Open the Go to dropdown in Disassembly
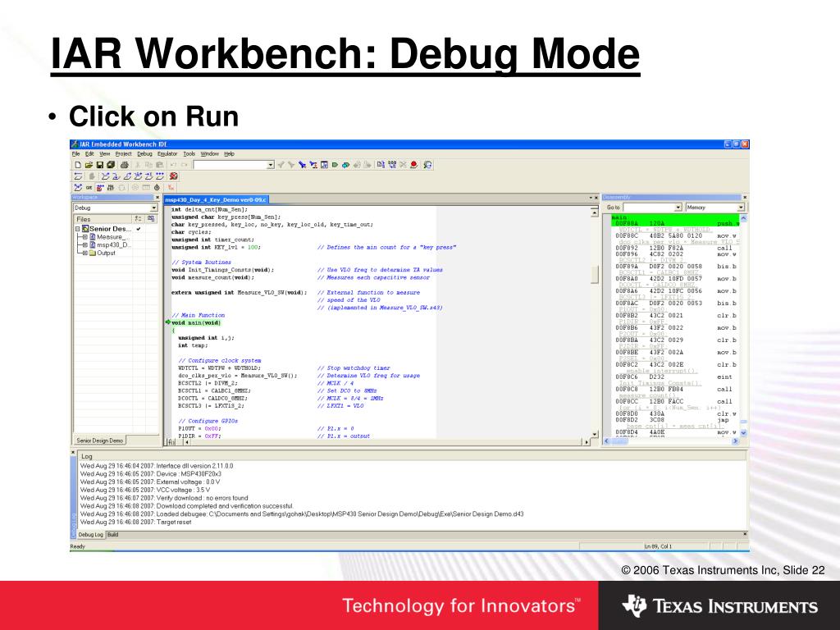Viewport: 840px width, 630px height. click(678, 208)
